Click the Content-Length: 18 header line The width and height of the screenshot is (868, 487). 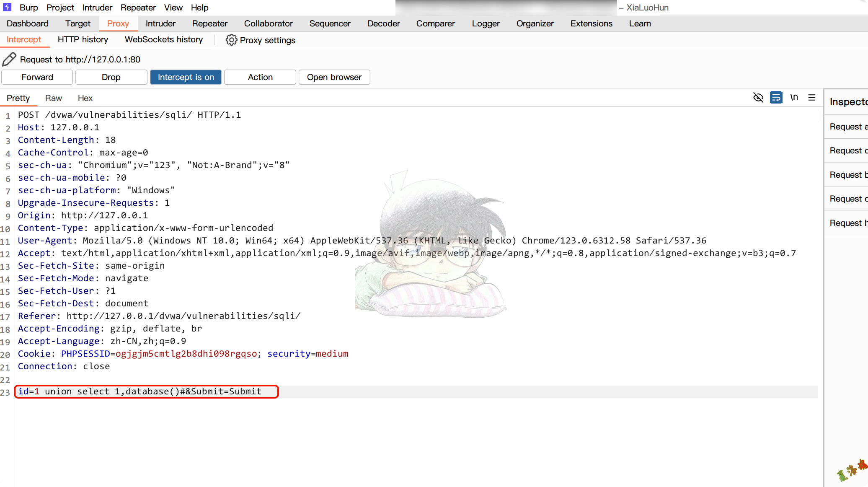click(x=67, y=140)
